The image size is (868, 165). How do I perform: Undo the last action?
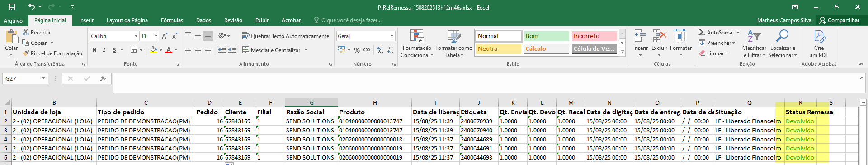31,7
